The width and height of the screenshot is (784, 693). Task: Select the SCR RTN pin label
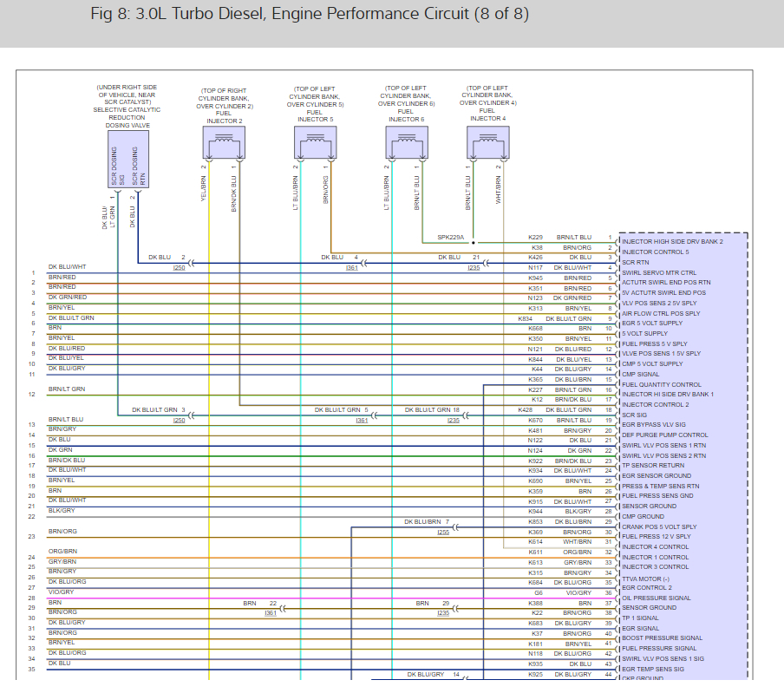pos(635,263)
